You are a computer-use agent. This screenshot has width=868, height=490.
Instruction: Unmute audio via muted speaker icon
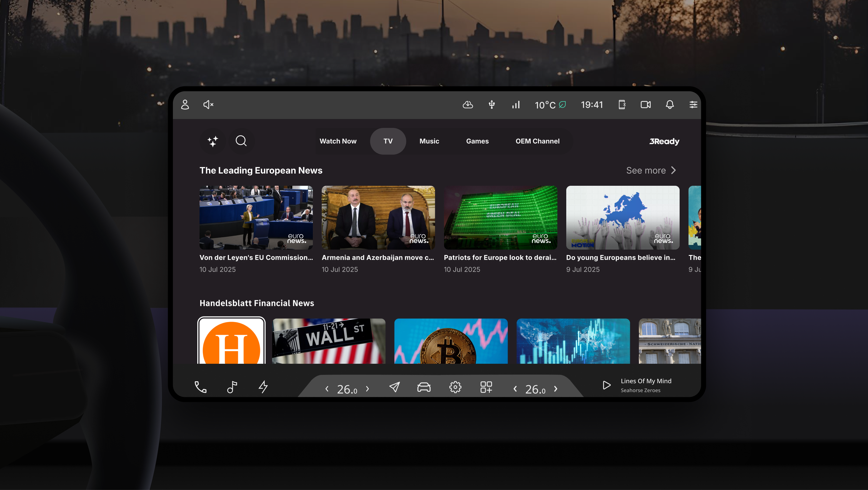click(208, 105)
